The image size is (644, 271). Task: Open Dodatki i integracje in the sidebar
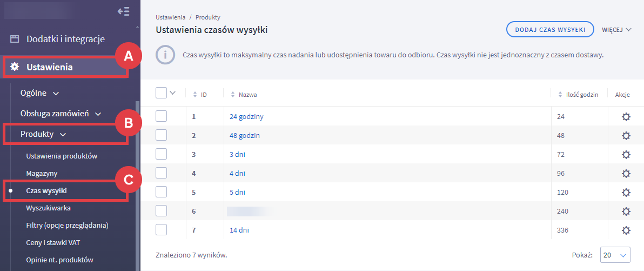point(66,39)
